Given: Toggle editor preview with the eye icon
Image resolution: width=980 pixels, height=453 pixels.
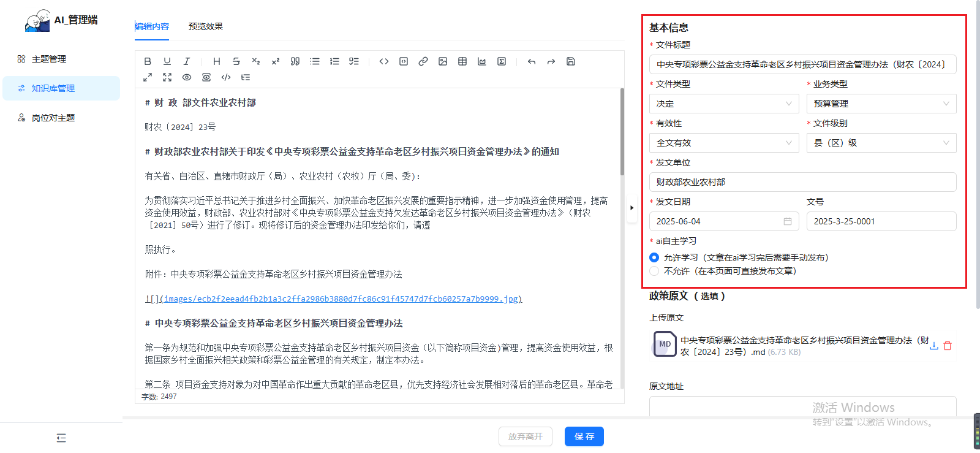Looking at the screenshot, I should (x=187, y=77).
